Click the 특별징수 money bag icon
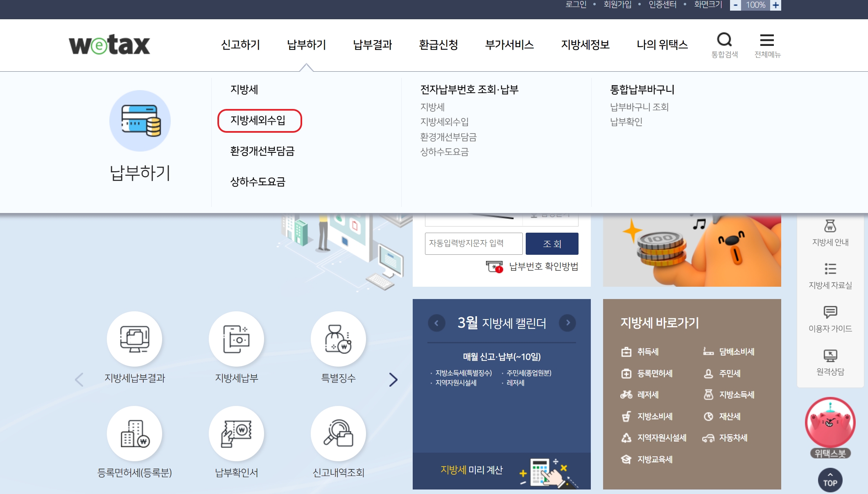This screenshot has height=494, width=868. click(338, 339)
